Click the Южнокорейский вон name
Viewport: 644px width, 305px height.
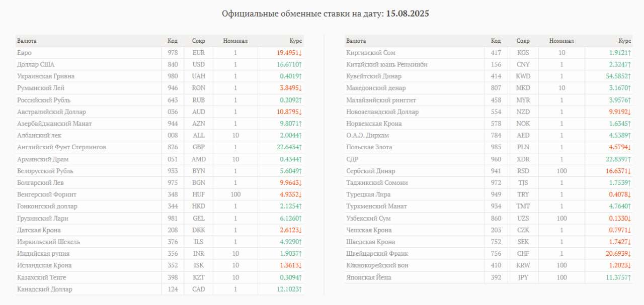pos(377,265)
